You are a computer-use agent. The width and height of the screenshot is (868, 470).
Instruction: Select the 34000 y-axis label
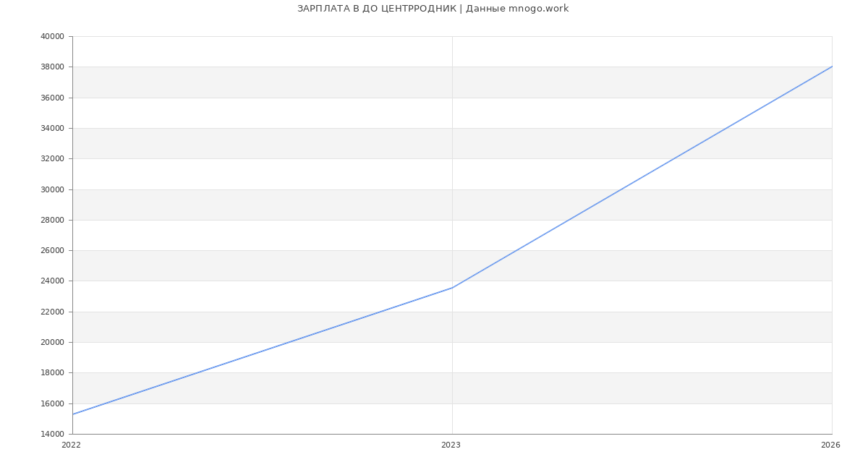[x=52, y=129]
